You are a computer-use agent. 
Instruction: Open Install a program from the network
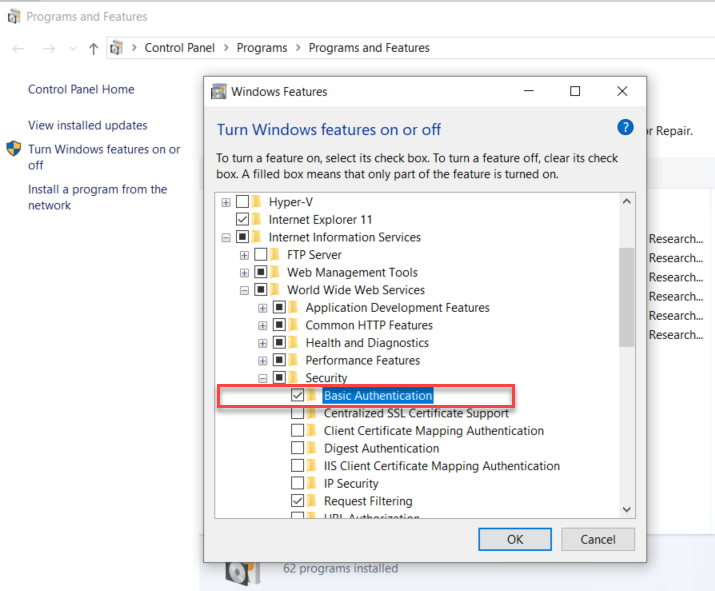(98, 197)
